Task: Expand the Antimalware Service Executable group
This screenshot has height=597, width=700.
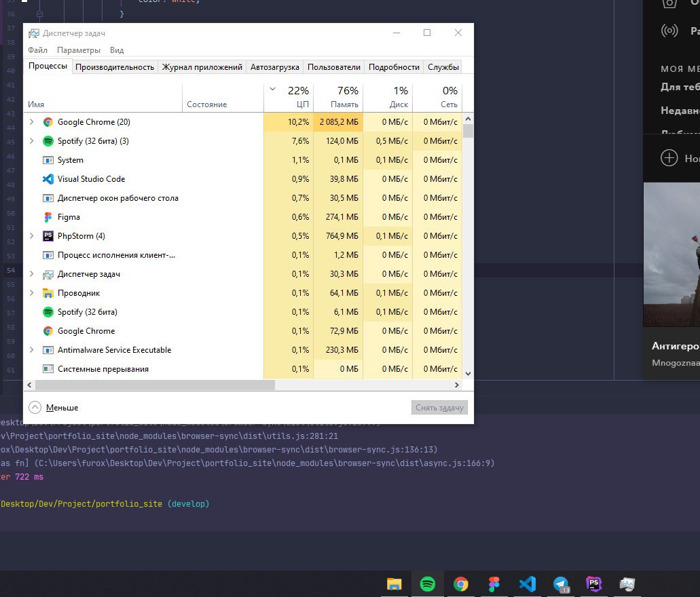Action: [31, 350]
